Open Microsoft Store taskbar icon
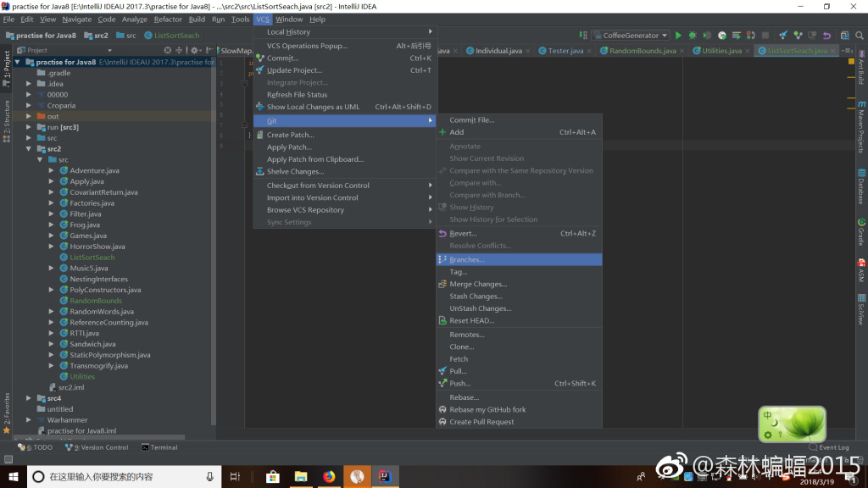 coord(272,476)
